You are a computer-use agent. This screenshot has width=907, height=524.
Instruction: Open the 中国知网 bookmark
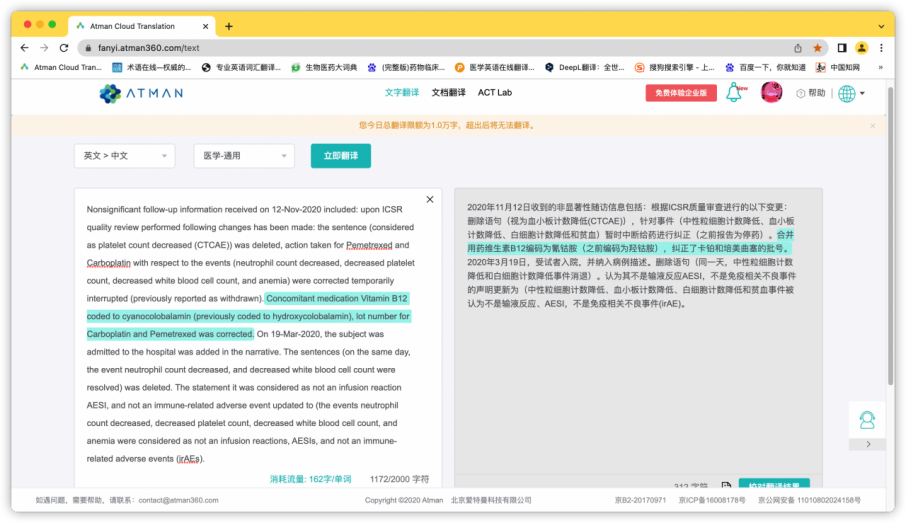pos(838,67)
